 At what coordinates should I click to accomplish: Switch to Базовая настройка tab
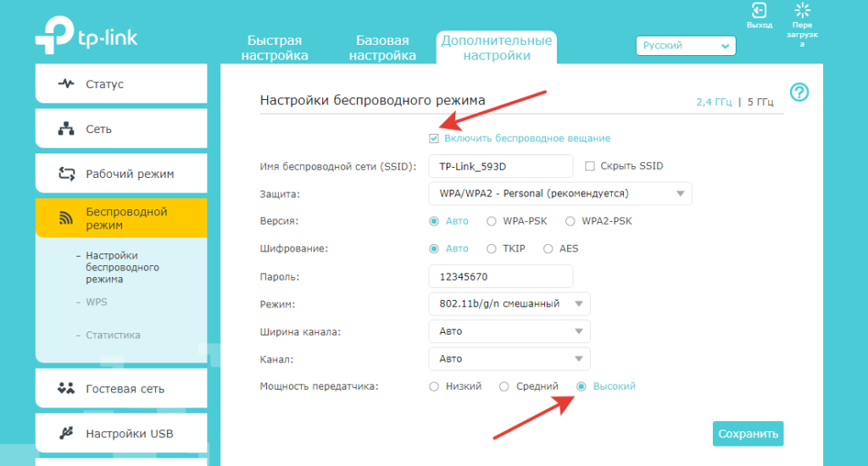click(382, 47)
